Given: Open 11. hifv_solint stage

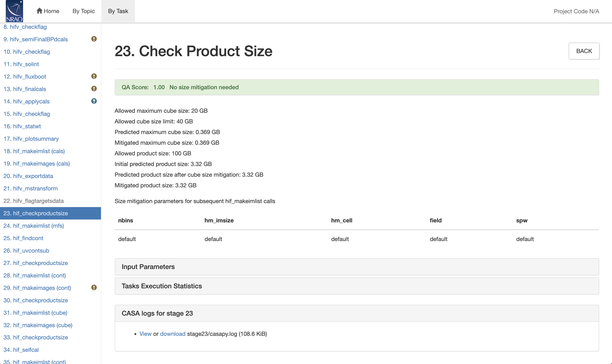Looking at the screenshot, I should pyautogui.click(x=21, y=64).
